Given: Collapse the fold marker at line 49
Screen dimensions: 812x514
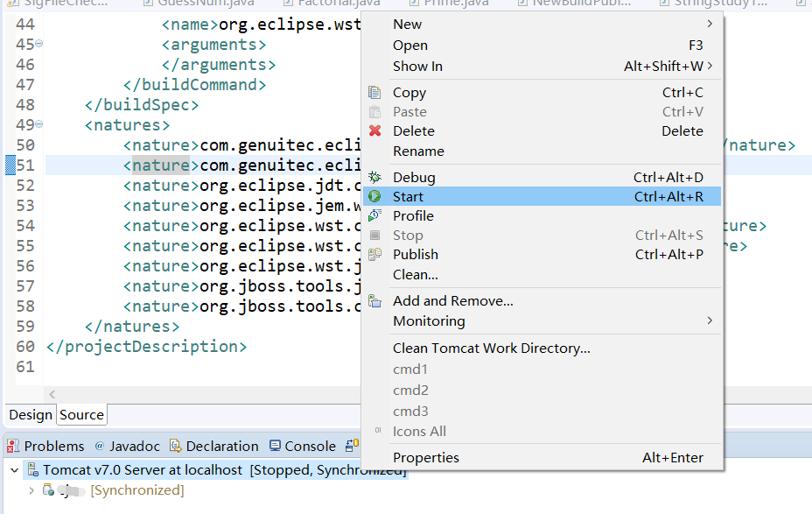Looking at the screenshot, I should tap(38, 124).
